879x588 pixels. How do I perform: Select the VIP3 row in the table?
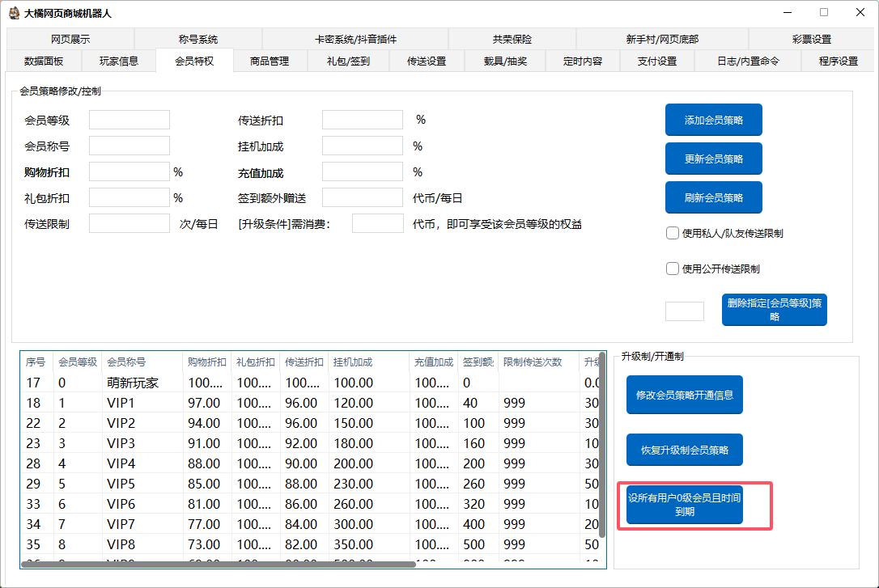coord(121,443)
